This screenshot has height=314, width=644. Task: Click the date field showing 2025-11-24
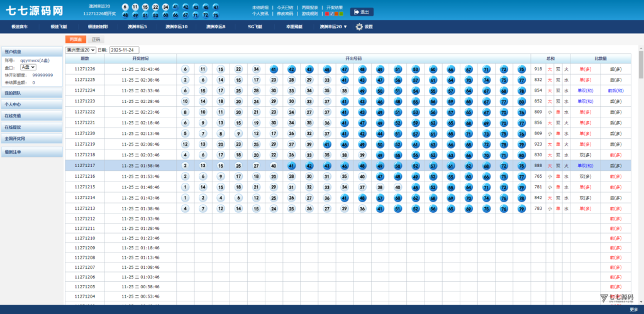(x=124, y=50)
